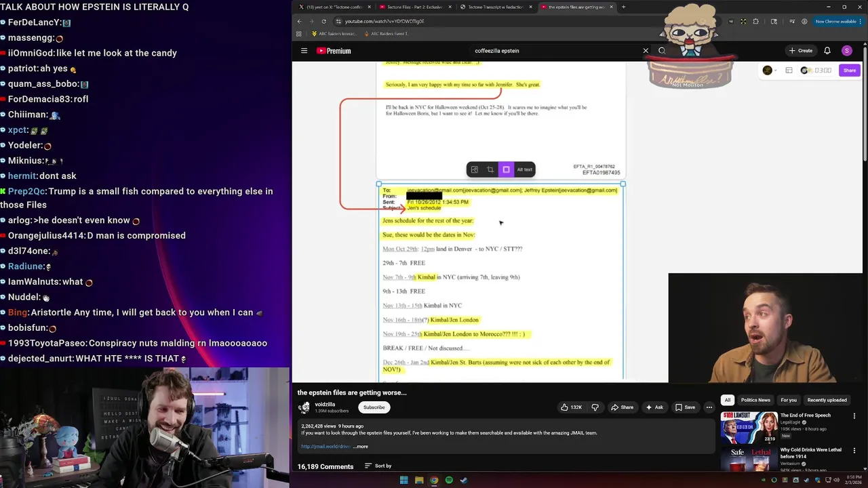Like the video with 132K likes
Screen dimensions: 868x488
coord(571,407)
